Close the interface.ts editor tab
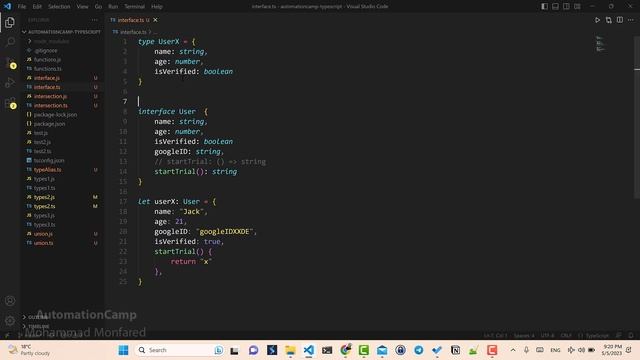640x360 pixels. pyautogui.click(x=155, y=20)
